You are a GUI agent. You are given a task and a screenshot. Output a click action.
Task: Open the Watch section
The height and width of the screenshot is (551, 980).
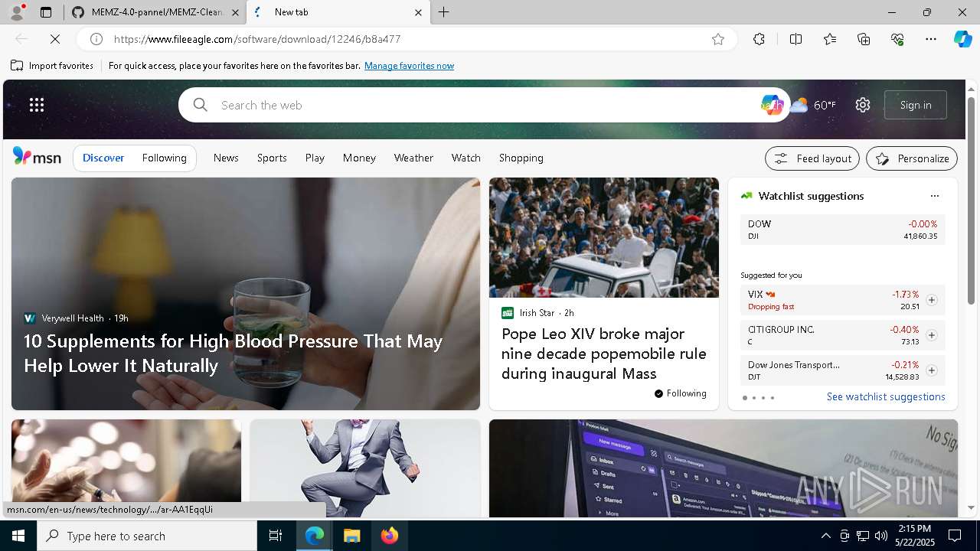[465, 158]
